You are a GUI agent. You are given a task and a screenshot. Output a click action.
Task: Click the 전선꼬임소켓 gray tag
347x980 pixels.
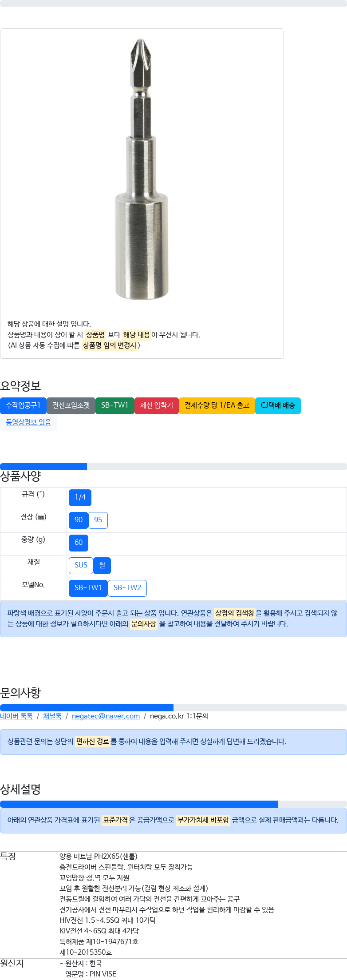[x=71, y=405]
